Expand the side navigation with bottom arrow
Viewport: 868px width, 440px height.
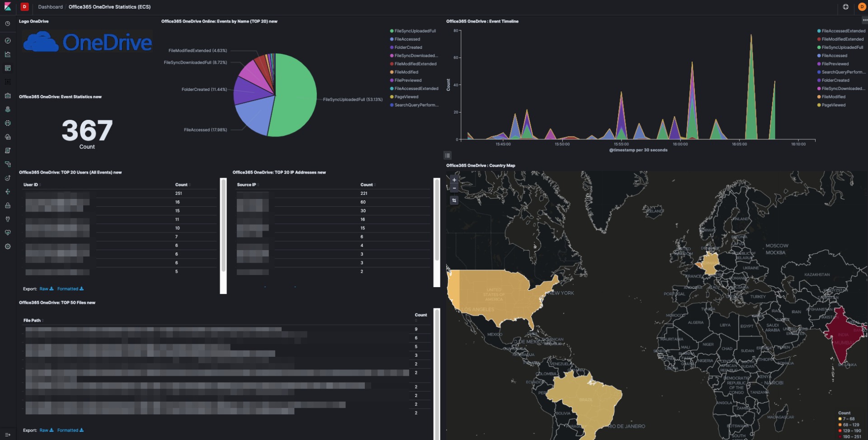point(8,435)
